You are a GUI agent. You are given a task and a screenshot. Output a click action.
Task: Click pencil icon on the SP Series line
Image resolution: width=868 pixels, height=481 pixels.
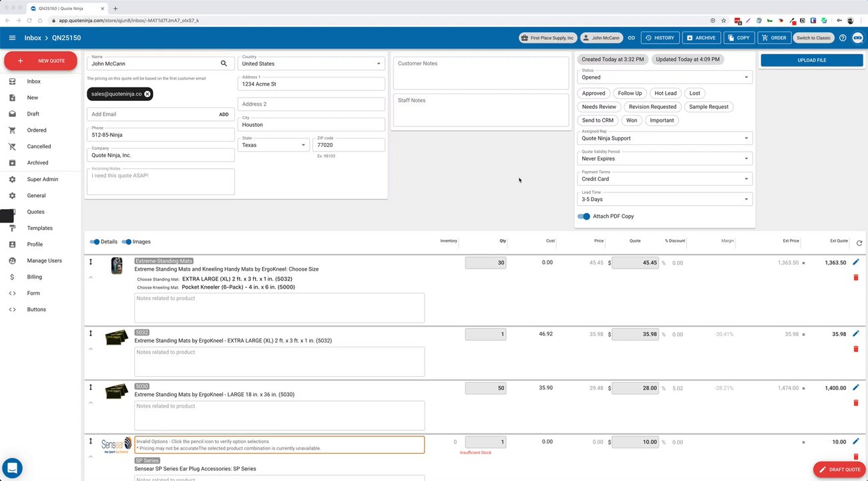[856, 442]
